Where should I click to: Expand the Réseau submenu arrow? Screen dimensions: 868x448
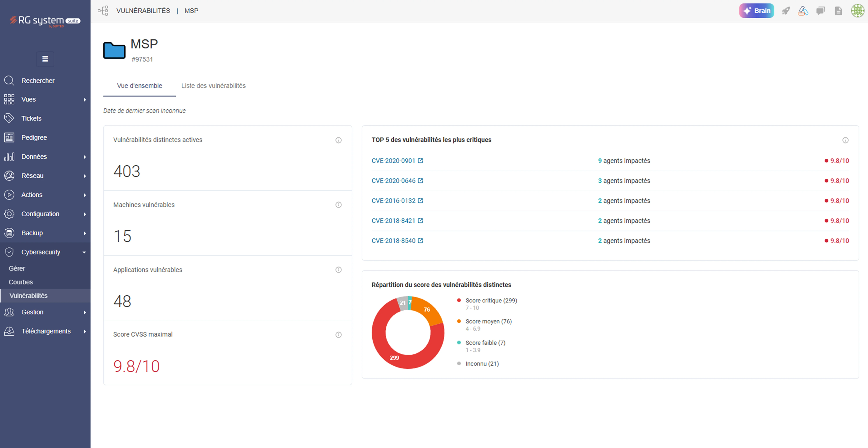click(x=85, y=176)
